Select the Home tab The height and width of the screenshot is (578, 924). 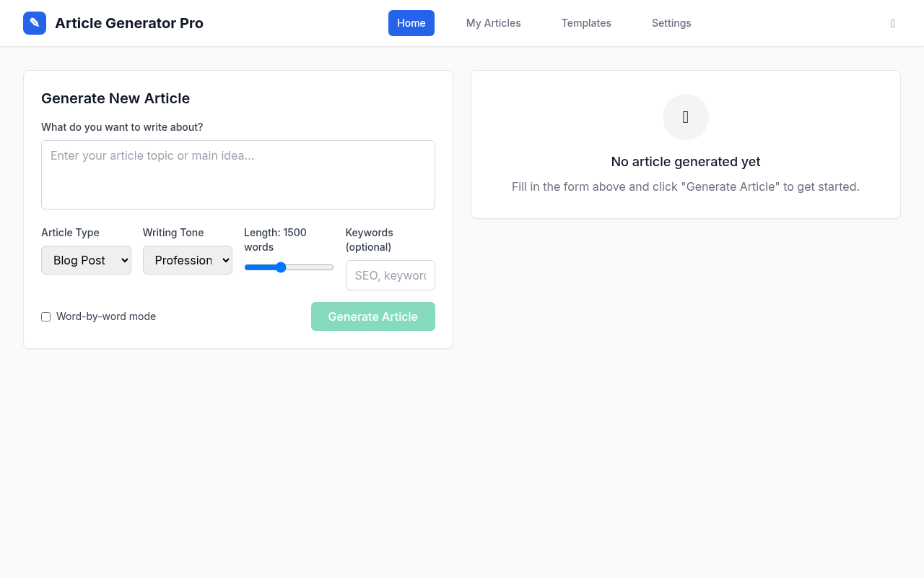coord(411,23)
